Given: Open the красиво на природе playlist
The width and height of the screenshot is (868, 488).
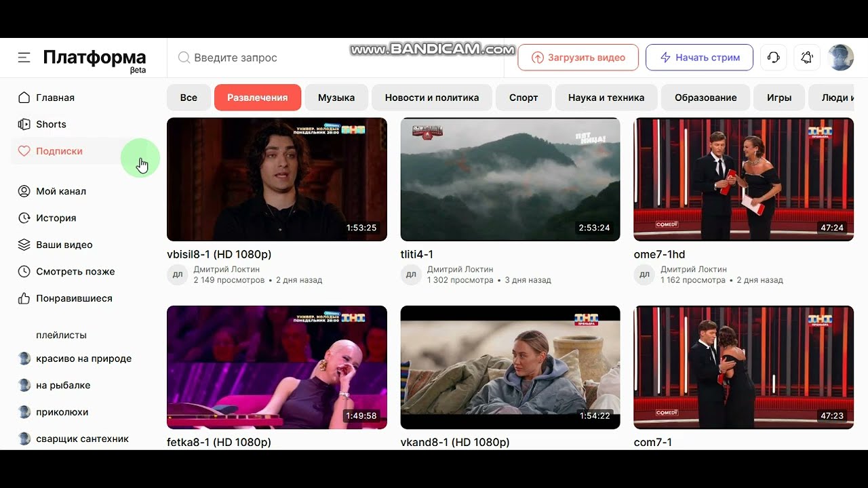Looking at the screenshot, I should tap(85, 359).
